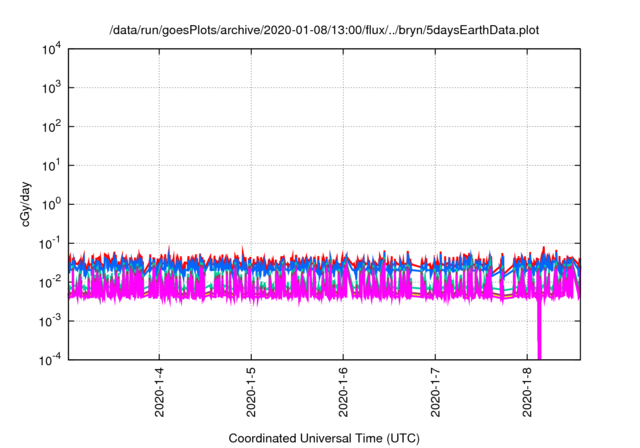Viewport: 640px width, 448px height.
Task: Select the 2020-1-8 date tick label
Action: click(528, 391)
